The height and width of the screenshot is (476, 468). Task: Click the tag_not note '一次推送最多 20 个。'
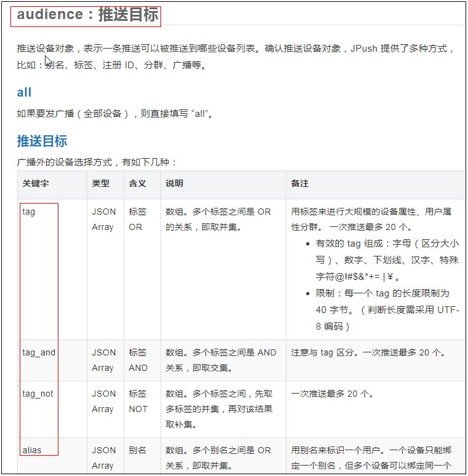(x=332, y=394)
